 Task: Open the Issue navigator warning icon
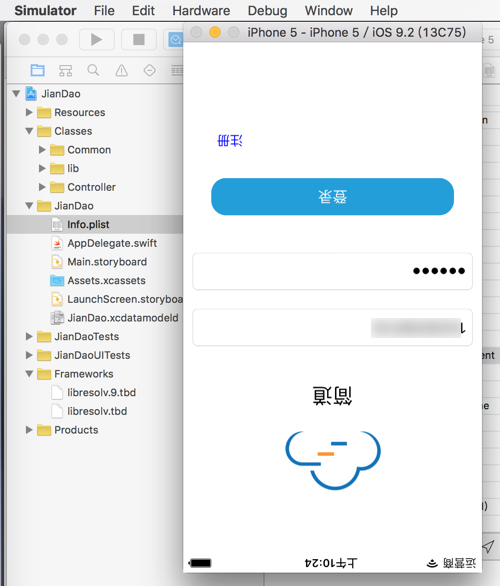[121, 70]
